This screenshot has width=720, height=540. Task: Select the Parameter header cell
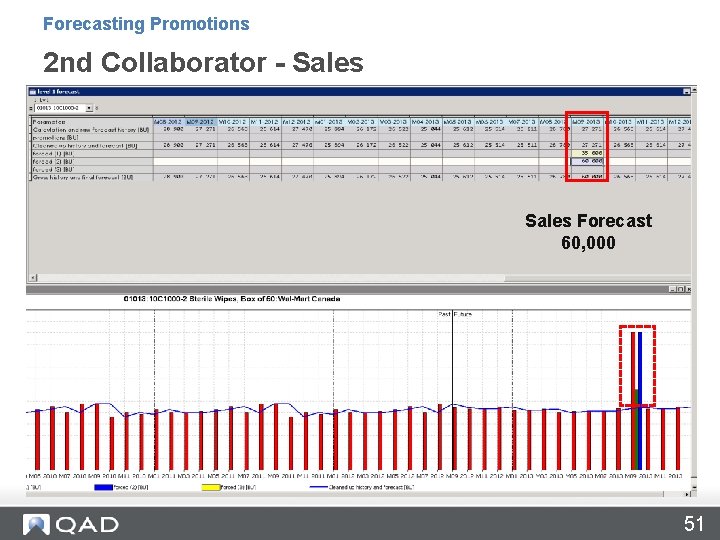pyautogui.click(x=92, y=122)
